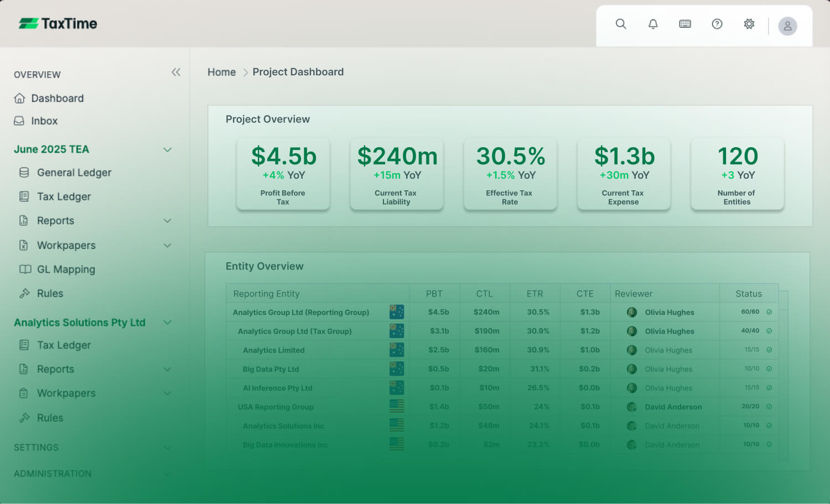Click status check icon for USA Reporting Group
The width and height of the screenshot is (830, 504).
[769, 407]
